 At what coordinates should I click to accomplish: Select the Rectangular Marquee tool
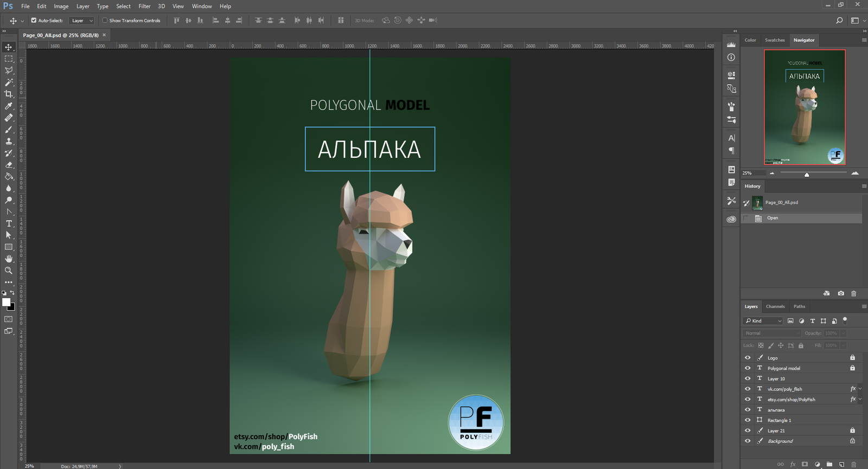(x=9, y=59)
